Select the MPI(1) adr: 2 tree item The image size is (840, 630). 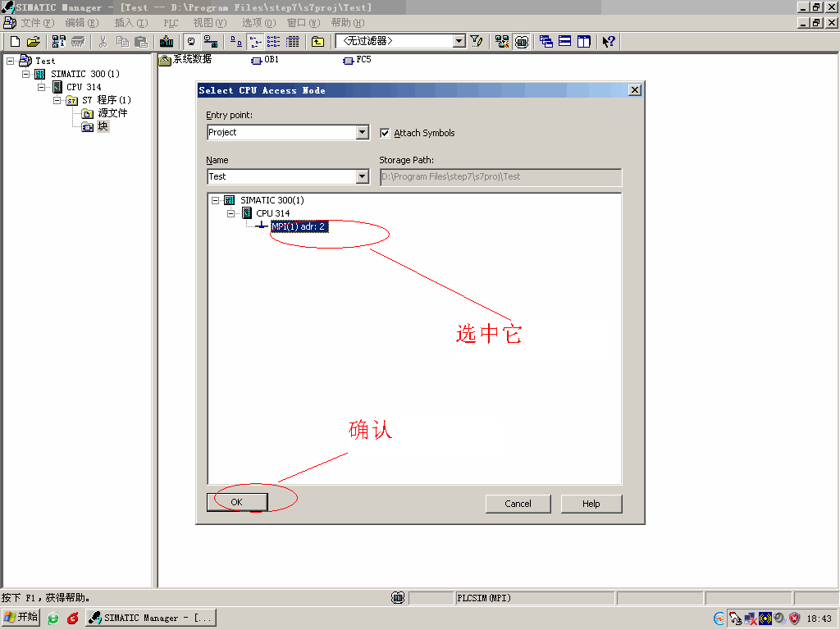point(299,226)
